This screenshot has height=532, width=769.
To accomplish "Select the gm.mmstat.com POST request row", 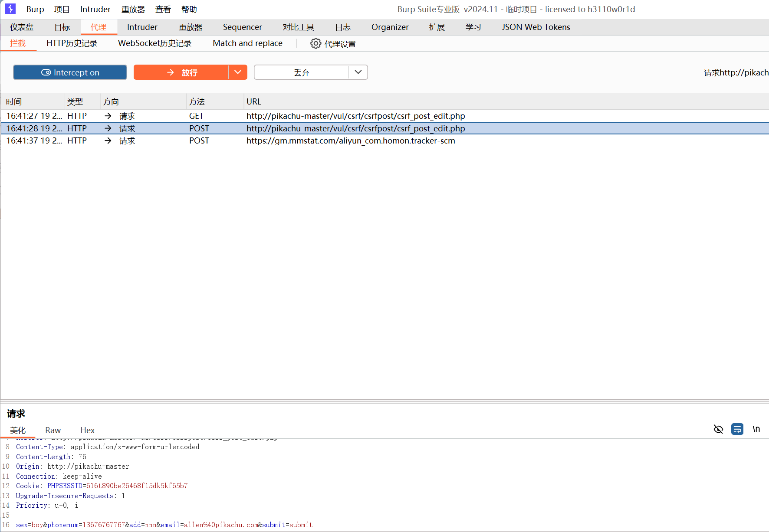I will tap(384, 140).
